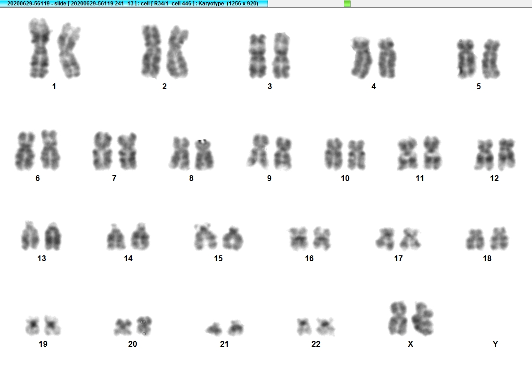Select the chromosome 8 pair
This screenshot has height=392, width=532.
tap(191, 153)
